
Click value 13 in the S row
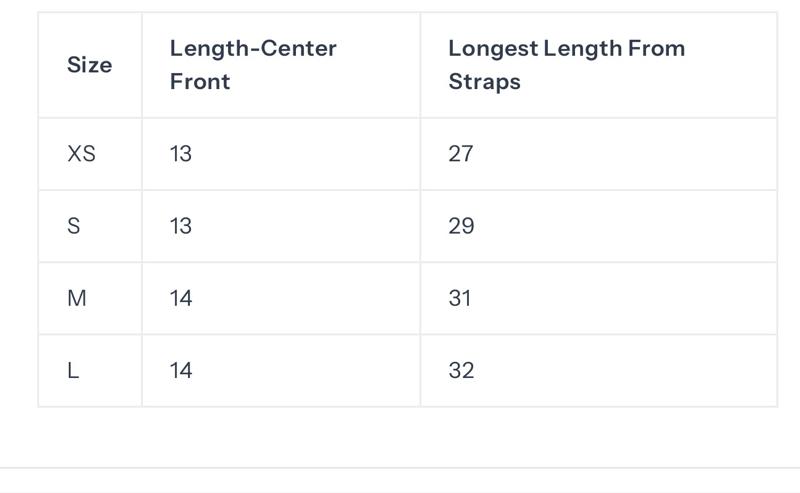click(181, 226)
